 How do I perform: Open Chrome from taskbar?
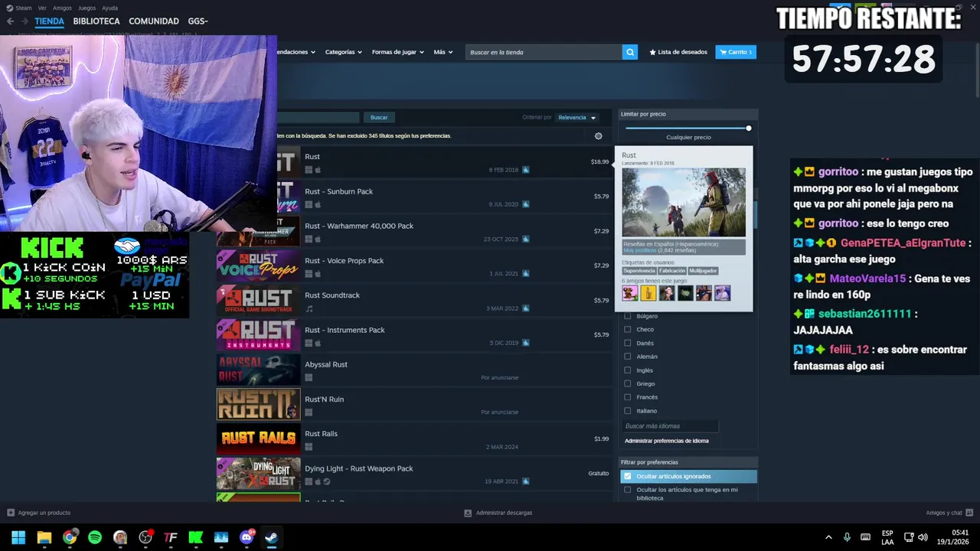pos(70,537)
